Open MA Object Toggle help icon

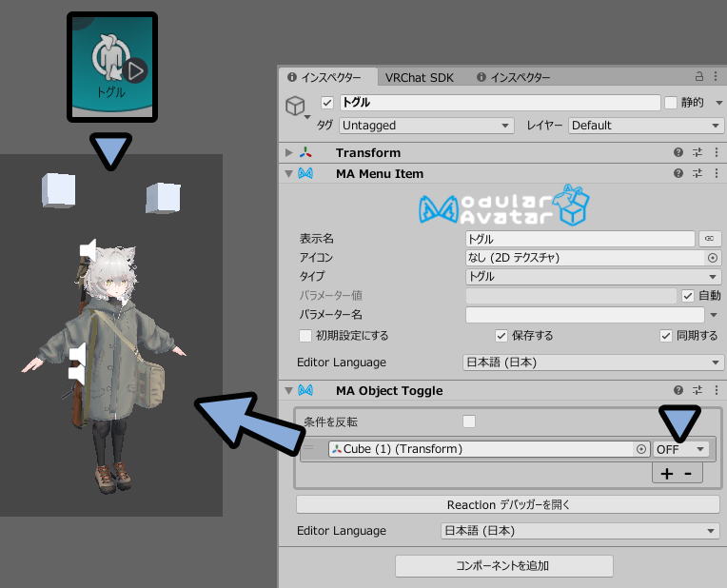[x=678, y=390]
